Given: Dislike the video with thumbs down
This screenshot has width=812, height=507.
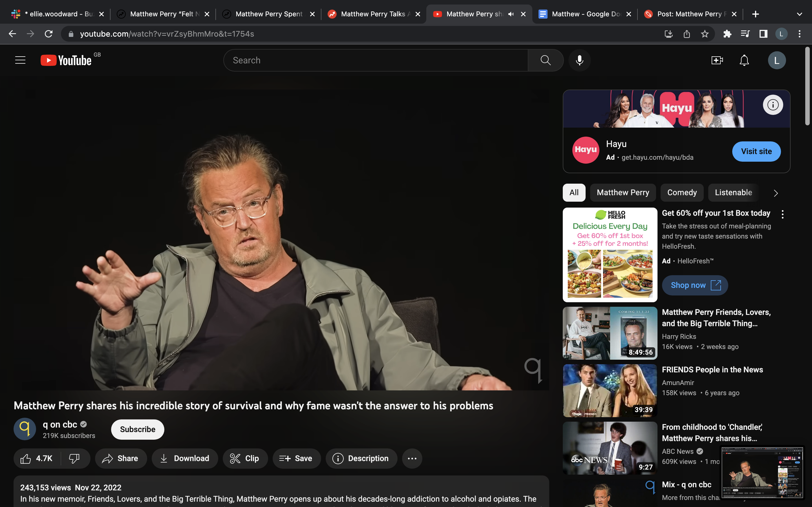Looking at the screenshot, I should pyautogui.click(x=74, y=458).
